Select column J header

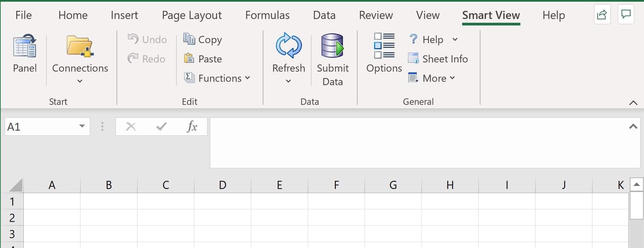pyautogui.click(x=564, y=185)
